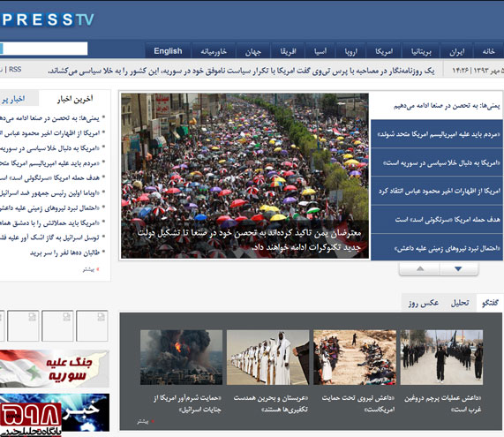Go back in the slider with the up arrow

click(x=419, y=269)
